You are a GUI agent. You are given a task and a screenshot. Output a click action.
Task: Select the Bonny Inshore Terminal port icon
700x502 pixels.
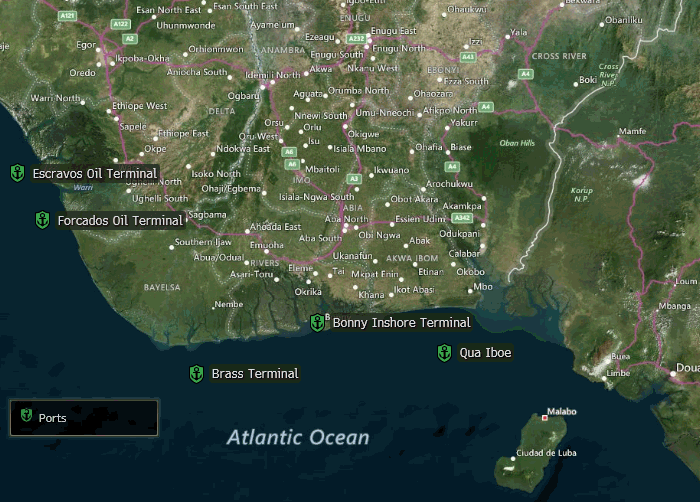(317, 323)
